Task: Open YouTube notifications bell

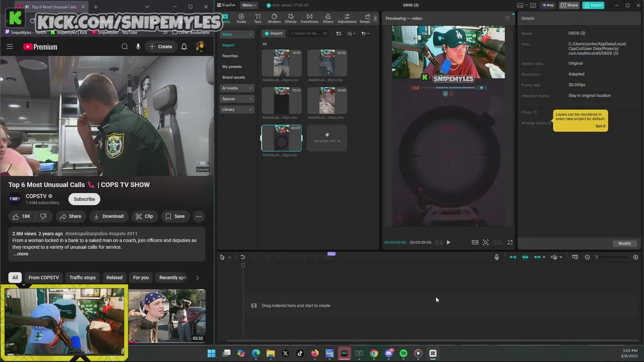Action: tap(184, 47)
